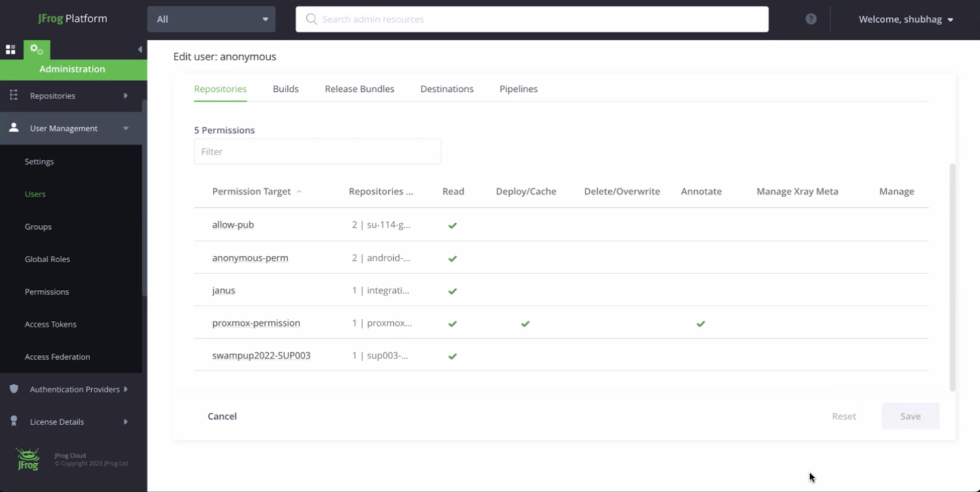Click the Cancel button

[222, 416]
